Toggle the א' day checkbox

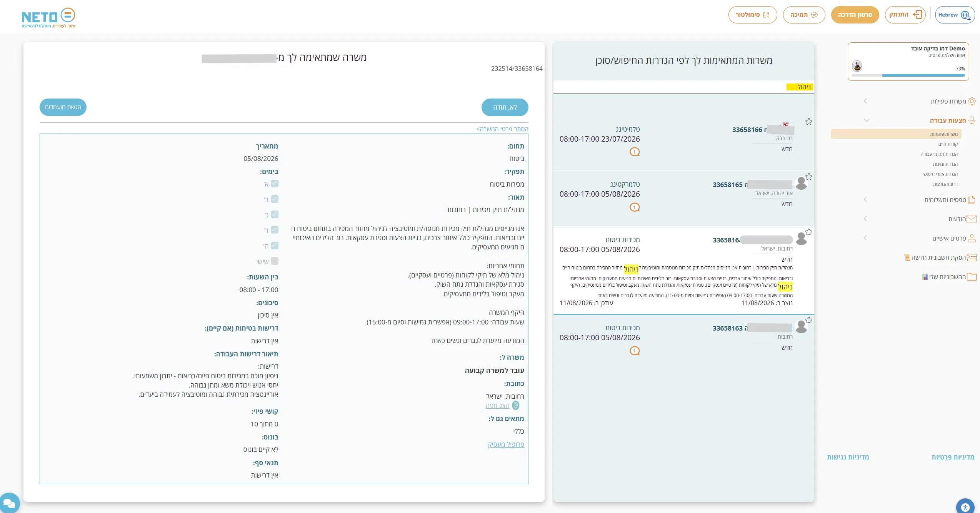pyautogui.click(x=274, y=184)
